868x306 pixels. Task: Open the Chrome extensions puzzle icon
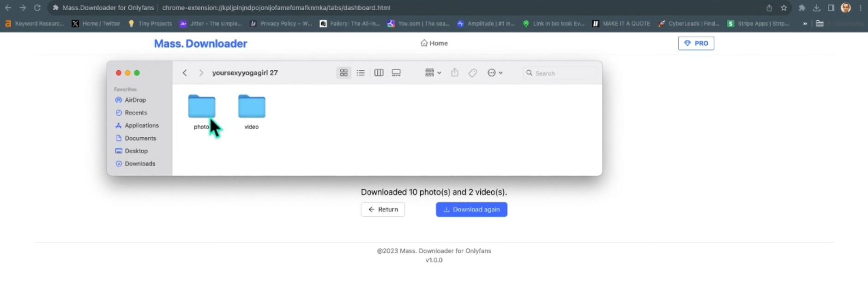click(802, 7)
